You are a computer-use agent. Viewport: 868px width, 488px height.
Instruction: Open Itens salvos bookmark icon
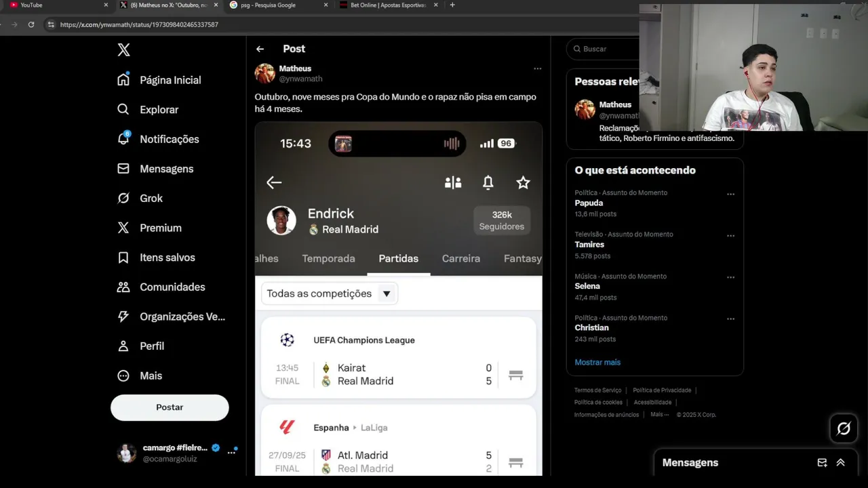click(x=123, y=258)
